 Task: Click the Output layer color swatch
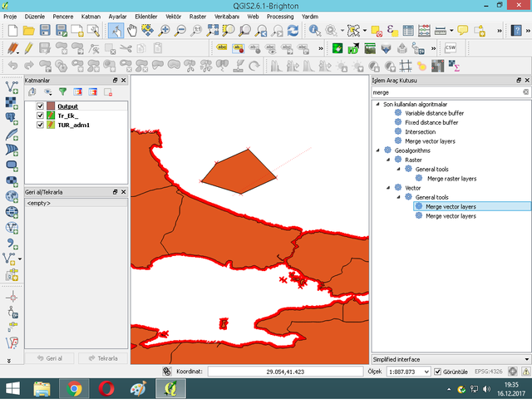(51, 106)
